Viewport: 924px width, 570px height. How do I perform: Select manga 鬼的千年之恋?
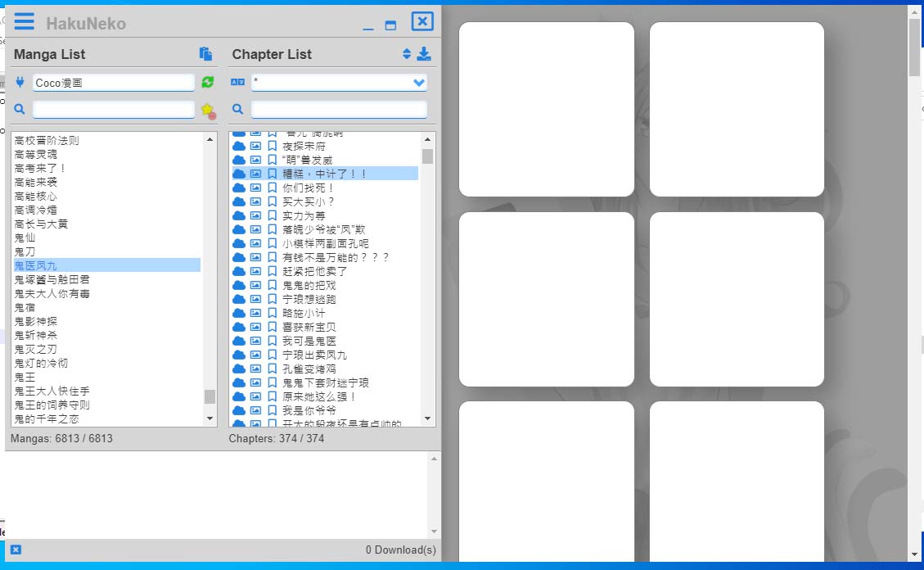(47, 418)
